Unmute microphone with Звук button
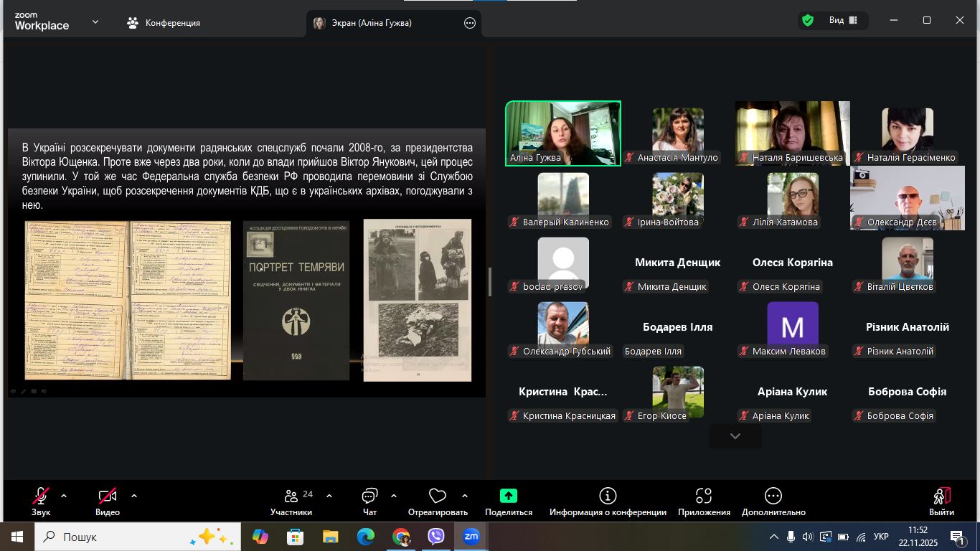980x551 pixels. click(x=41, y=501)
